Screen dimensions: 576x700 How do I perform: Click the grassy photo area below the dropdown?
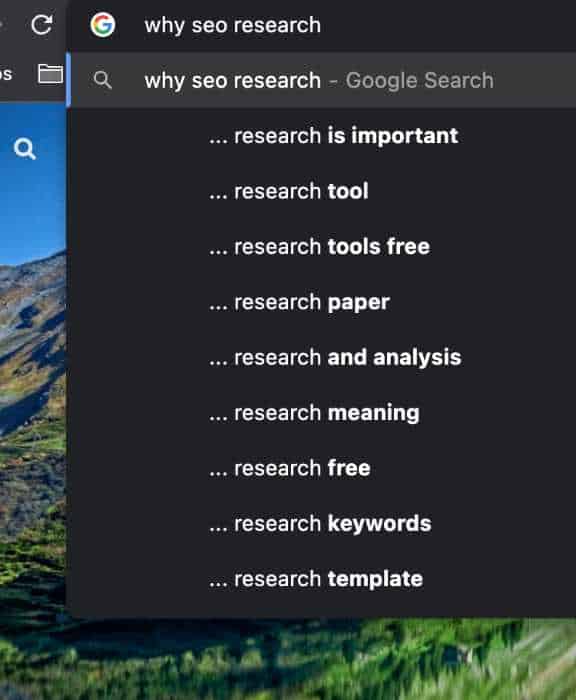(313, 659)
